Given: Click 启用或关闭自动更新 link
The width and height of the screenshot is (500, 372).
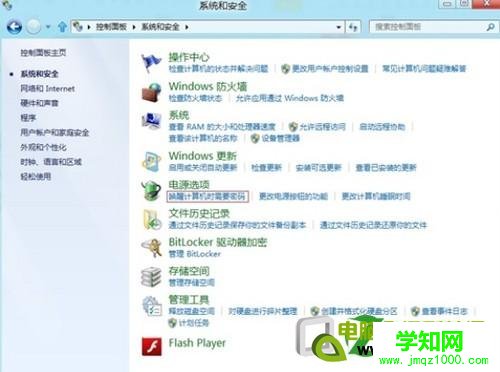Looking at the screenshot, I should click(x=203, y=168).
